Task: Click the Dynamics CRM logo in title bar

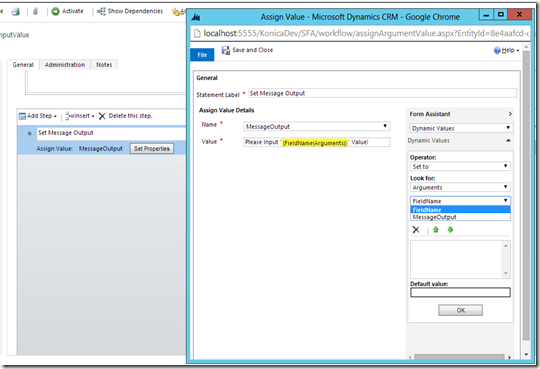Action: (196, 17)
